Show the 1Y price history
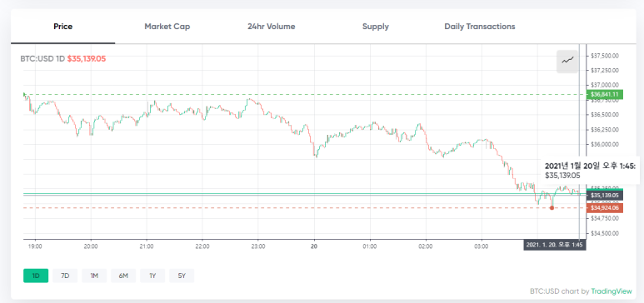 tap(152, 276)
